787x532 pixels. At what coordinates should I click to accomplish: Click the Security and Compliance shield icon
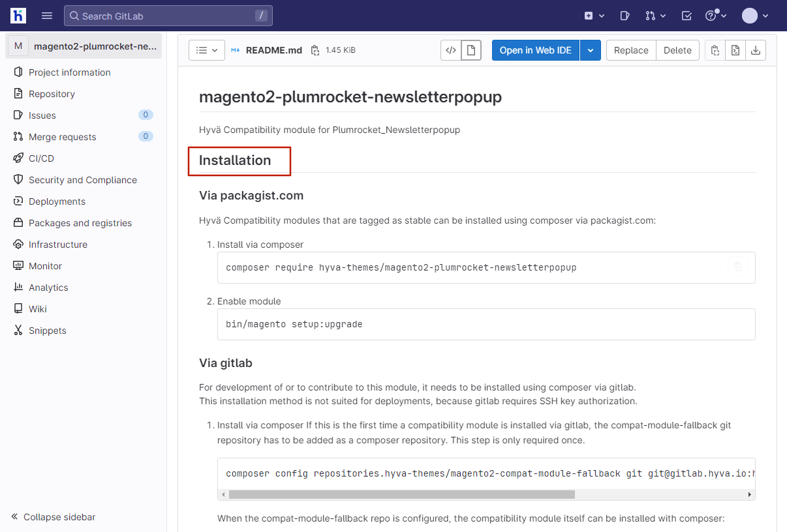coord(18,180)
